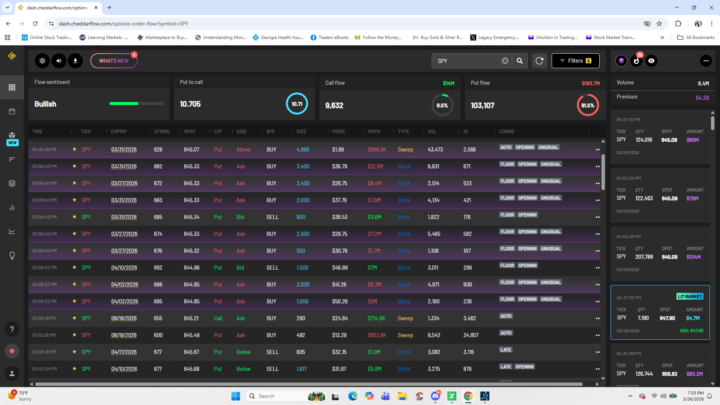Open row menu dots for strike 674 row
Viewport: 720px width, 405px height.
[597, 234]
